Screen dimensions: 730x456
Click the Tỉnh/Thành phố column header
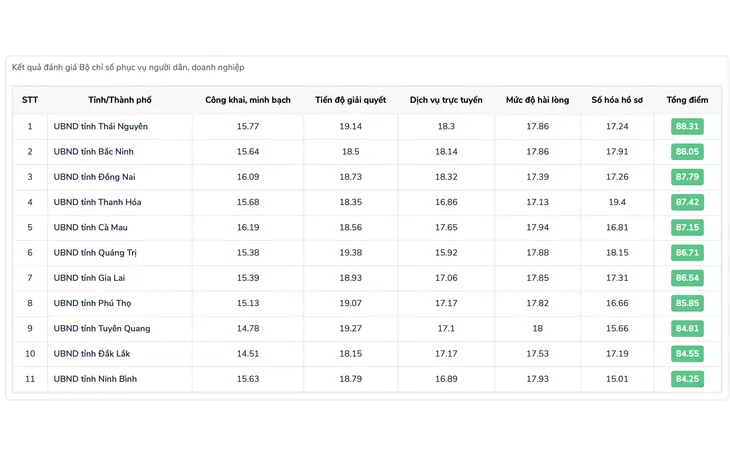tap(120, 100)
